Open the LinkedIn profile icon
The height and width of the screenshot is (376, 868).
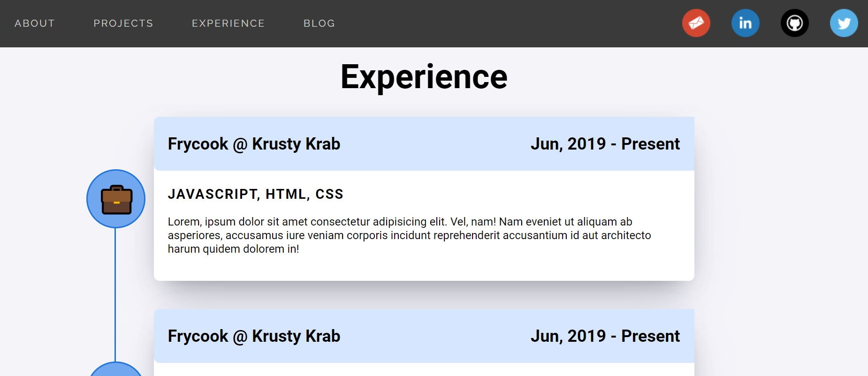coord(745,23)
